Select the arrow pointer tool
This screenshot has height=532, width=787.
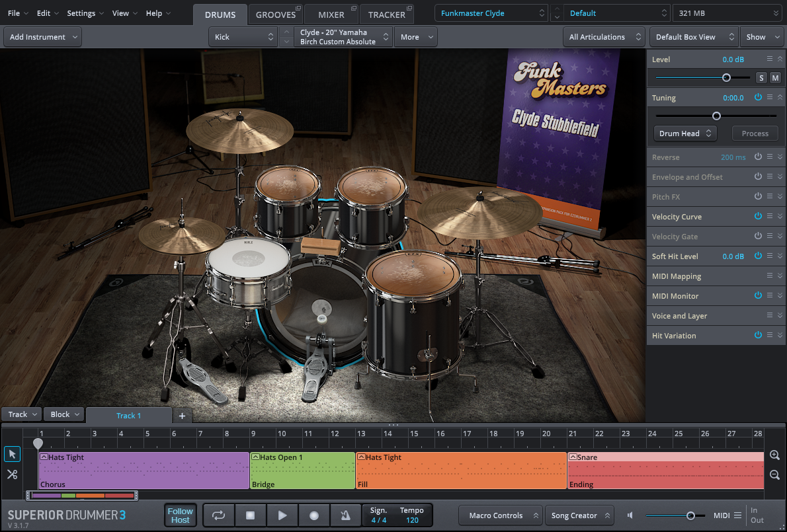(x=12, y=454)
